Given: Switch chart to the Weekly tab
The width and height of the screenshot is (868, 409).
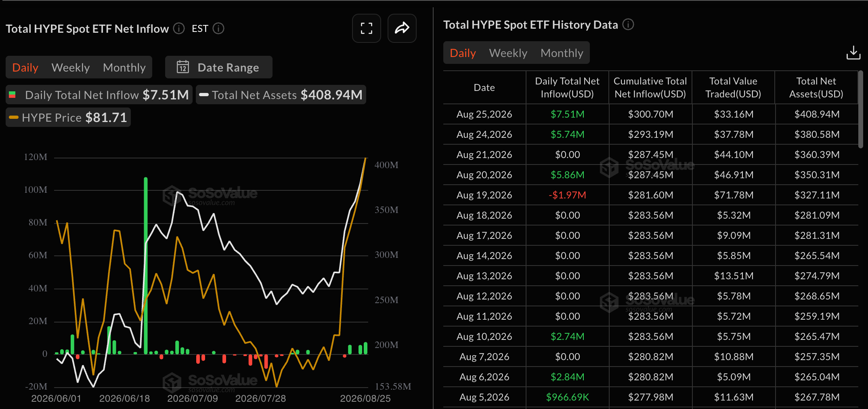Looking at the screenshot, I should click(x=71, y=67).
